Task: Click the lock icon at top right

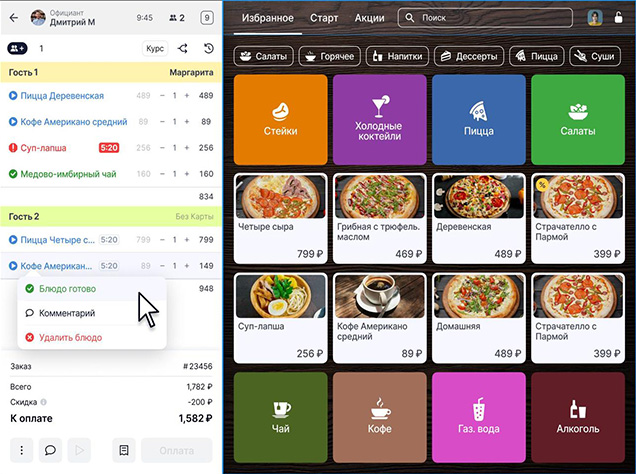Action: (621, 18)
